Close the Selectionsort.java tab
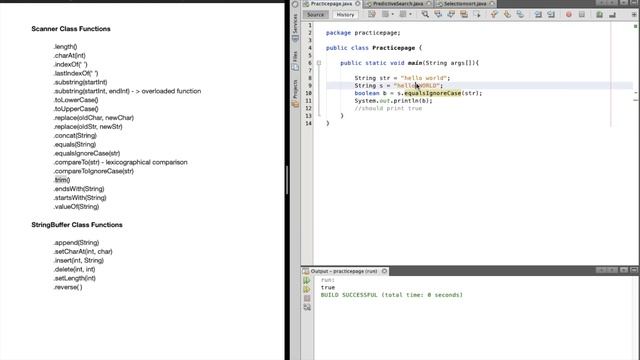 tap(492, 4)
